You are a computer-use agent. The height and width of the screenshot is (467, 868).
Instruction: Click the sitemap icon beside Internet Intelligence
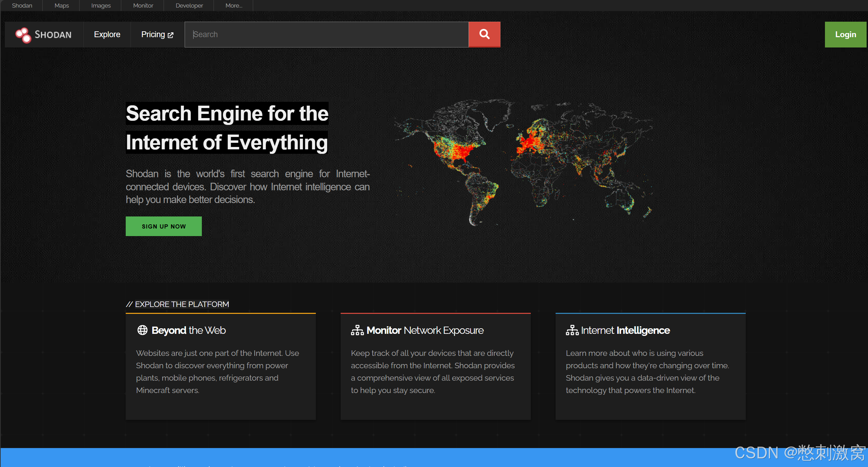572,330
